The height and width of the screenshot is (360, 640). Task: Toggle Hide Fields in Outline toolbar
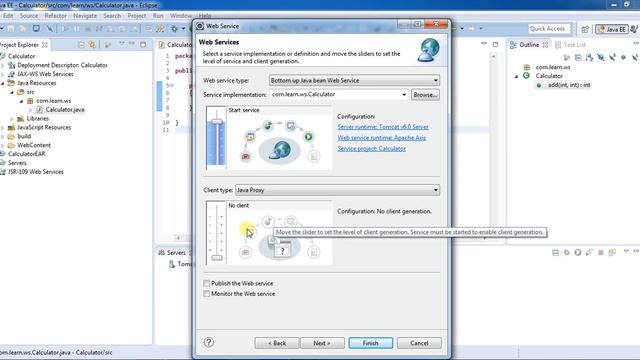(601, 58)
